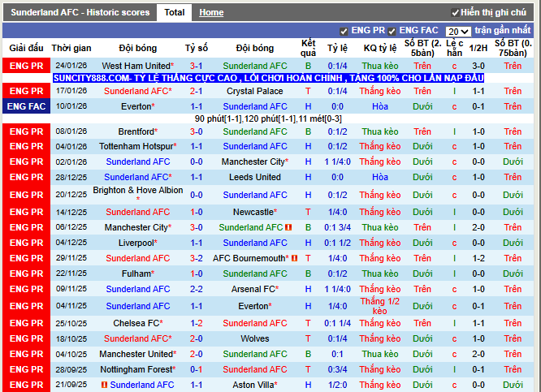Click Chelsea FC team name
This screenshot has width=541, height=392.
137,323
